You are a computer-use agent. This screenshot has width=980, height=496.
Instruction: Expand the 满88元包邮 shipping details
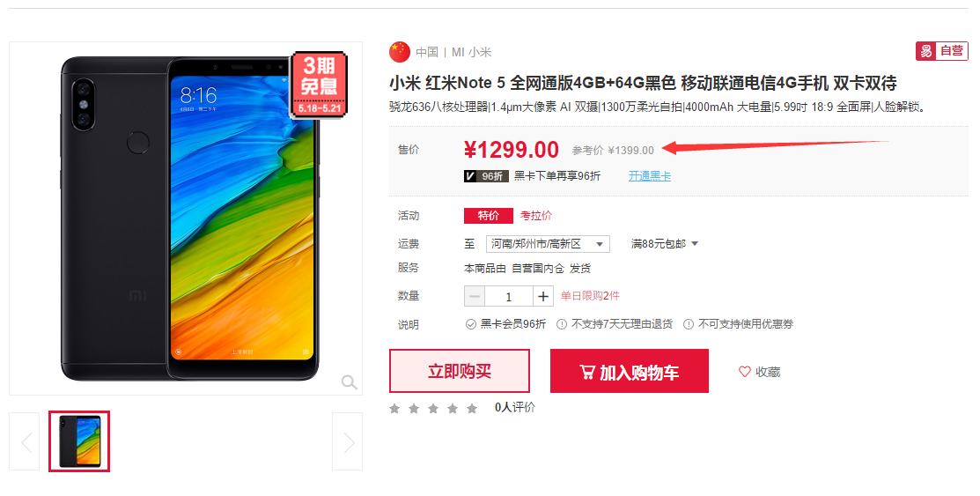click(x=665, y=244)
